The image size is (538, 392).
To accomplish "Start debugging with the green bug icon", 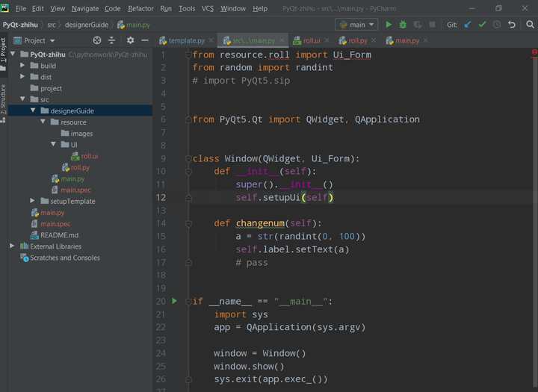I will coord(403,25).
